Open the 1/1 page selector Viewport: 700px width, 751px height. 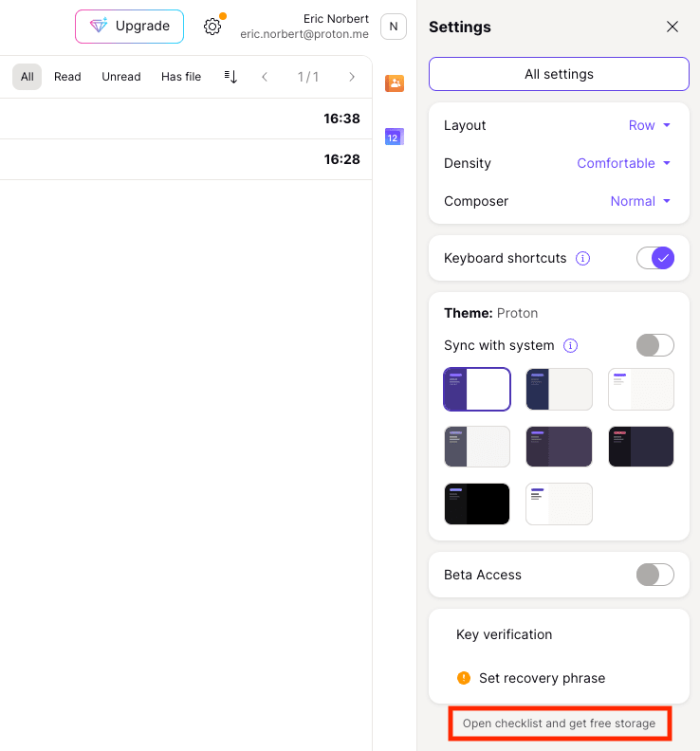[x=307, y=77]
